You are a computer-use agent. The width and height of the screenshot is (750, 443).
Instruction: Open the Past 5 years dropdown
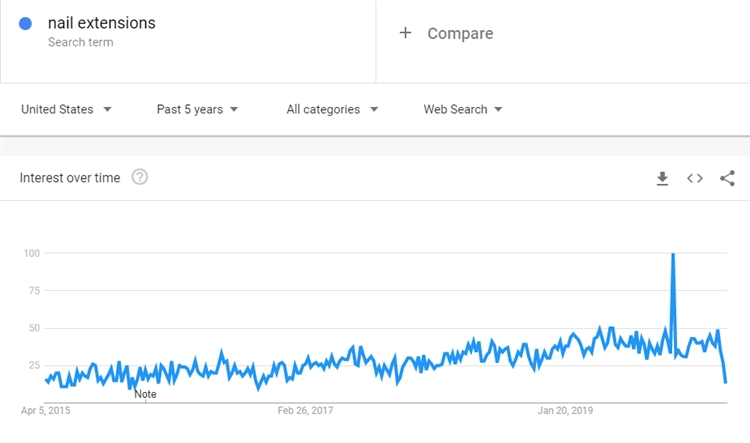(197, 109)
